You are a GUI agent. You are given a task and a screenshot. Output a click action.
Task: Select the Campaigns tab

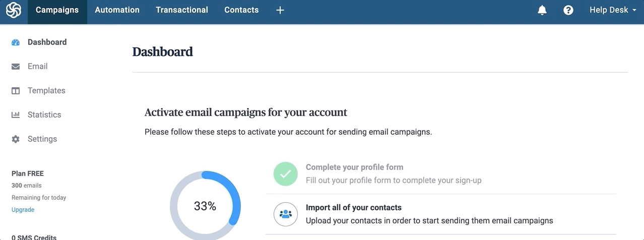[x=57, y=10]
